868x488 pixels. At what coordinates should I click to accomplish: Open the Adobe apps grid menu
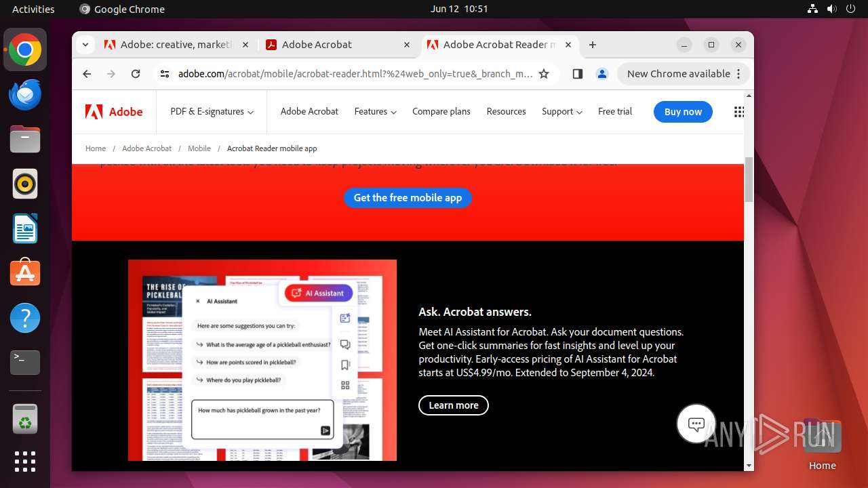(x=739, y=112)
